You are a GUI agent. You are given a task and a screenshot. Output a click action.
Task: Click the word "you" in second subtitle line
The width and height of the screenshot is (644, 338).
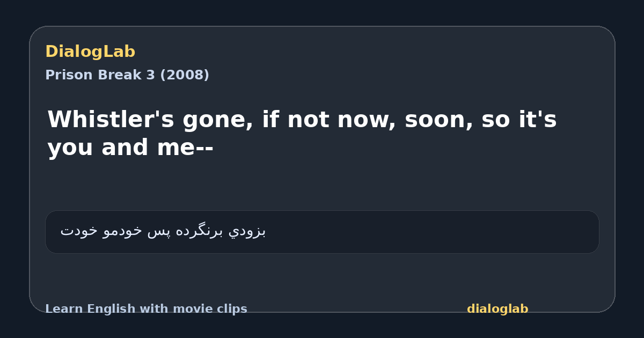coord(71,149)
